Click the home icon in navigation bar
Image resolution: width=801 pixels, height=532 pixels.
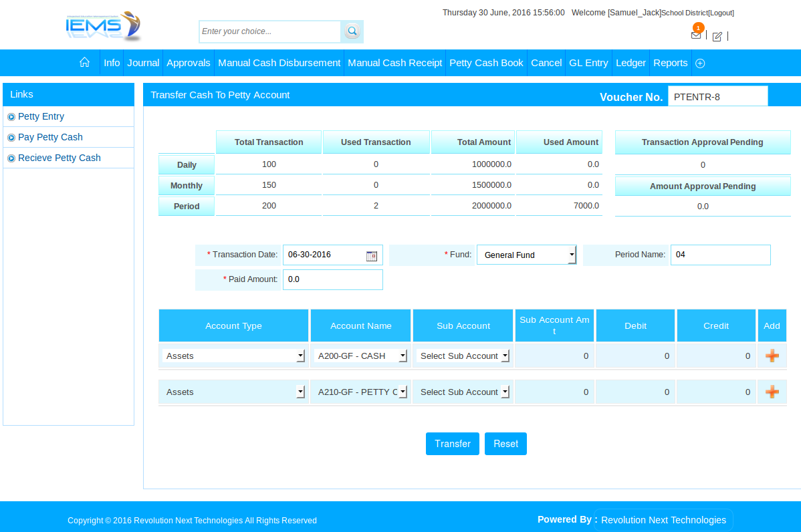[x=84, y=62]
